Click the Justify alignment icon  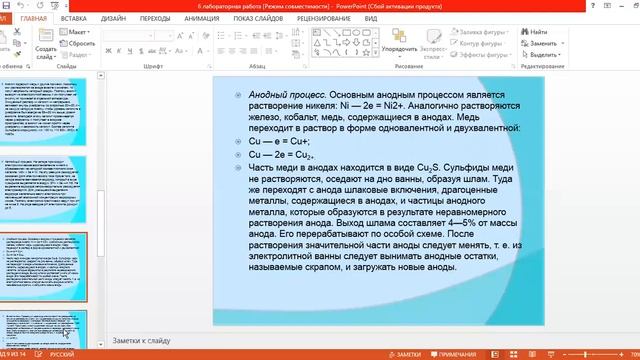click(x=253, y=51)
